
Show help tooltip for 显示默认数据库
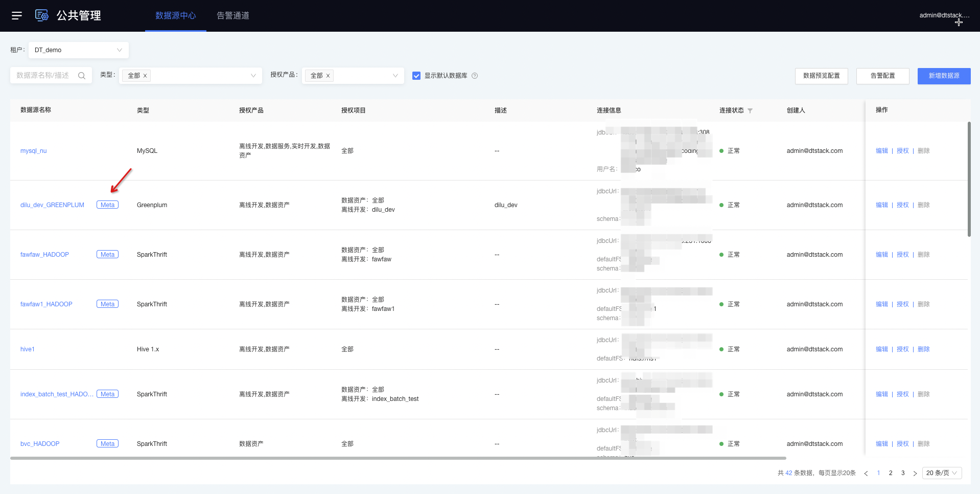tap(475, 76)
